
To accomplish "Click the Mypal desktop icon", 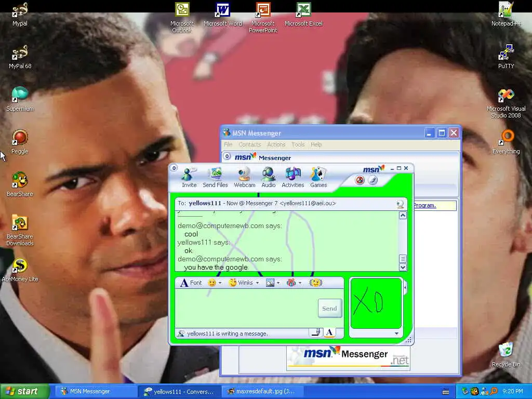I will tap(20, 14).
